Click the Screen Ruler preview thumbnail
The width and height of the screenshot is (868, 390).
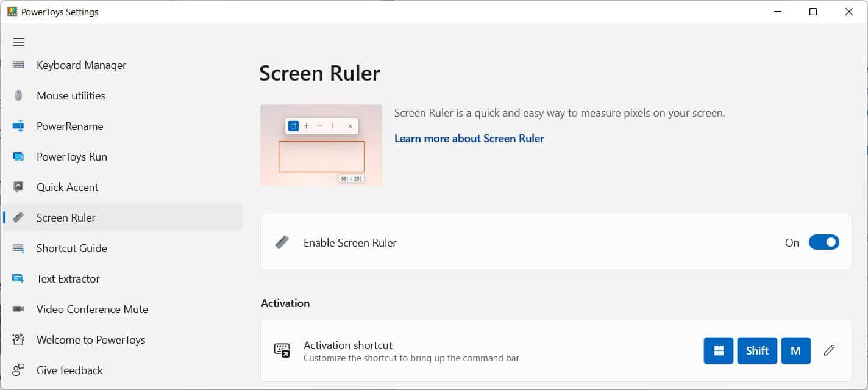[321, 145]
